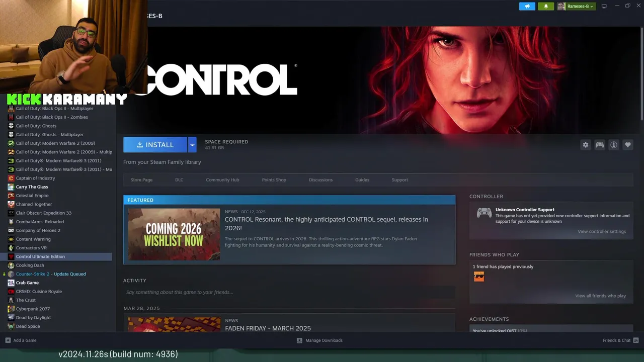Click the Dead by Daylight game icon
This screenshot has width=644, height=362.
pos(11,317)
